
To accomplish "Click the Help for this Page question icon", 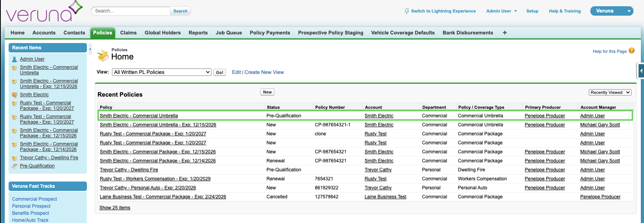I will 631,51.
